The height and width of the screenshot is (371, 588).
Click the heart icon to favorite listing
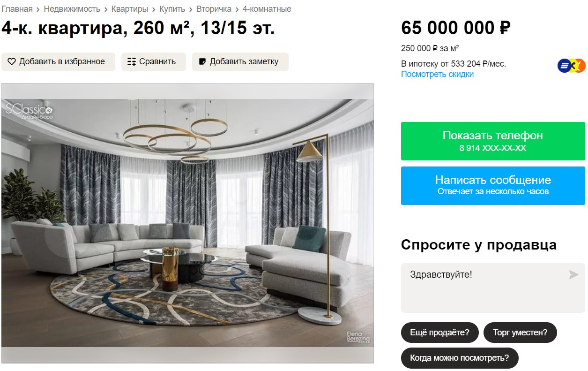(12, 61)
